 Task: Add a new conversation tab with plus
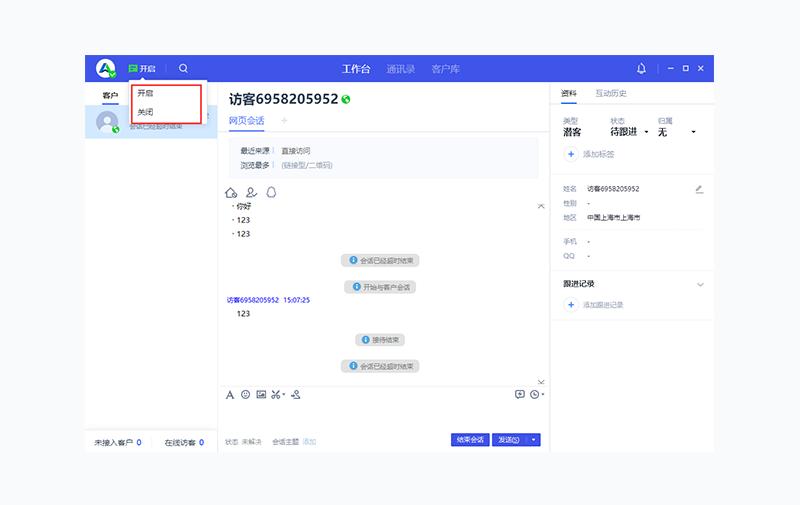pos(284,120)
